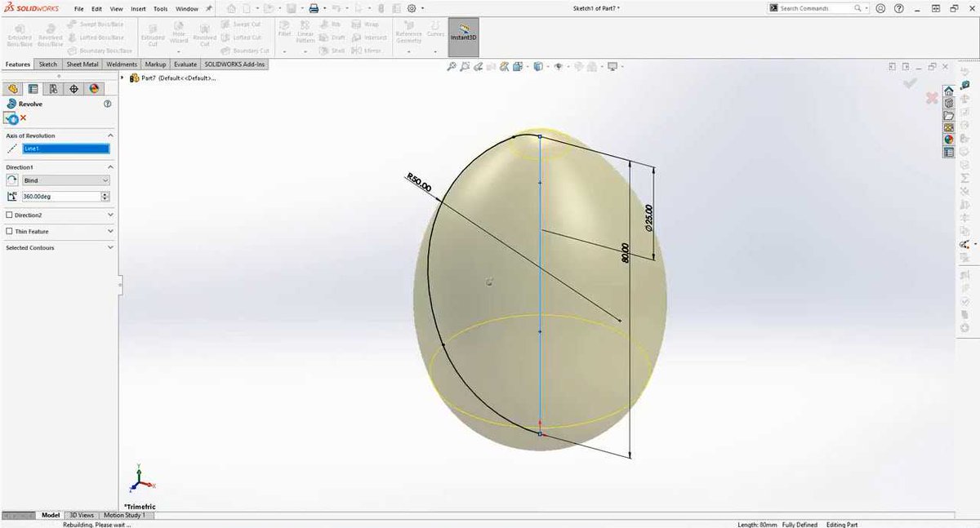The image size is (980, 528).
Task: Open the Tools menu
Action: [161, 8]
